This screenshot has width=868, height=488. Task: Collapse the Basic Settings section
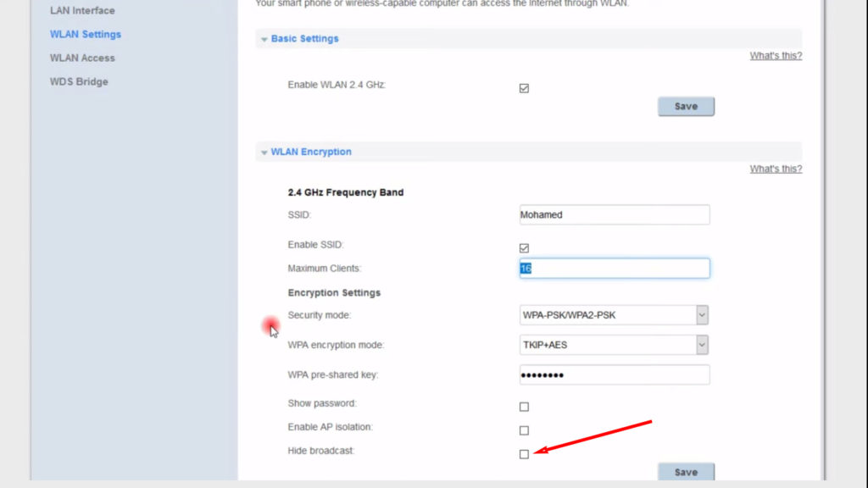tap(264, 39)
